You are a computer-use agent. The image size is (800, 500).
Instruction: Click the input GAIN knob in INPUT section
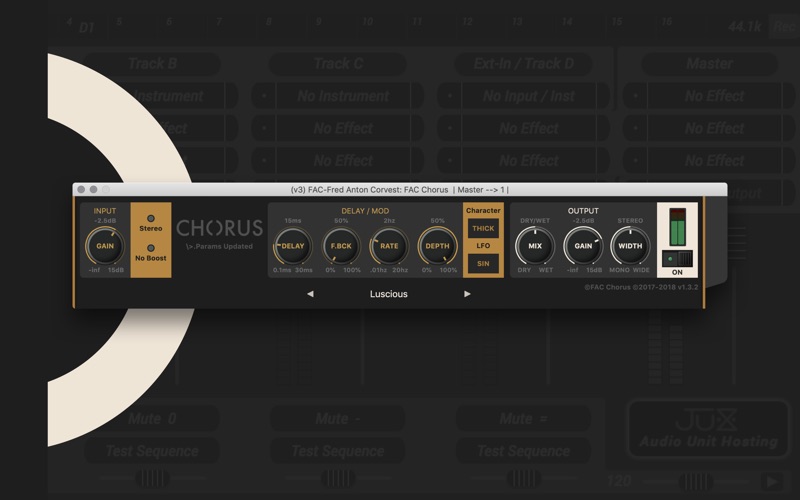pyautogui.click(x=105, y=246)
